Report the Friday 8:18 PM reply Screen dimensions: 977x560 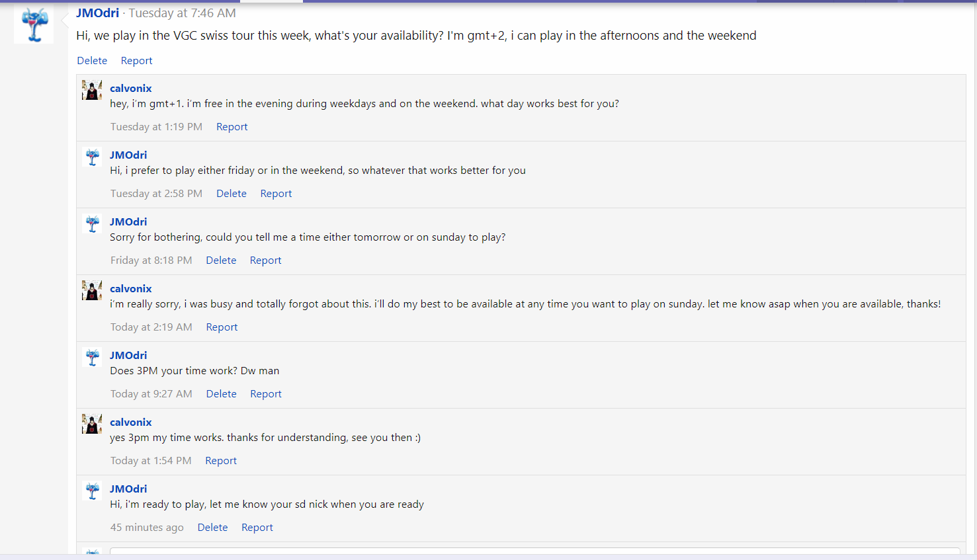(265, 260)
